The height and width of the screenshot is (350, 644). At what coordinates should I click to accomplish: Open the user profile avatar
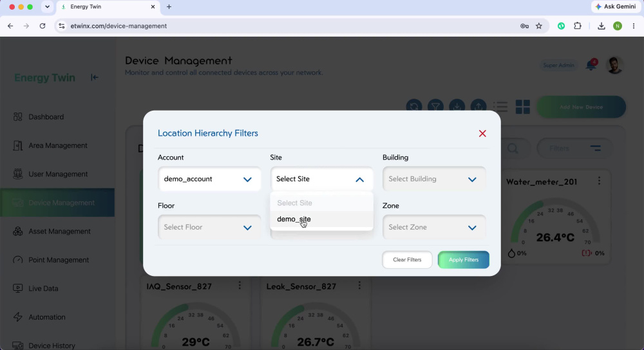coord(614,65)
